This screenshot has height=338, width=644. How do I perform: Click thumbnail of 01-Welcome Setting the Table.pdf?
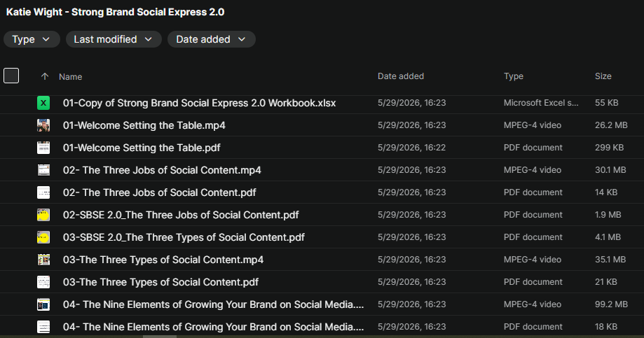[x=43, y=148]
